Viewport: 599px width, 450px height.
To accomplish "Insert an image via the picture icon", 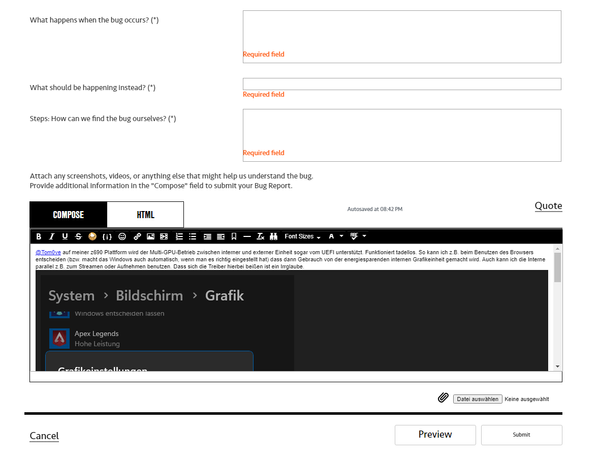I will 151,236.
